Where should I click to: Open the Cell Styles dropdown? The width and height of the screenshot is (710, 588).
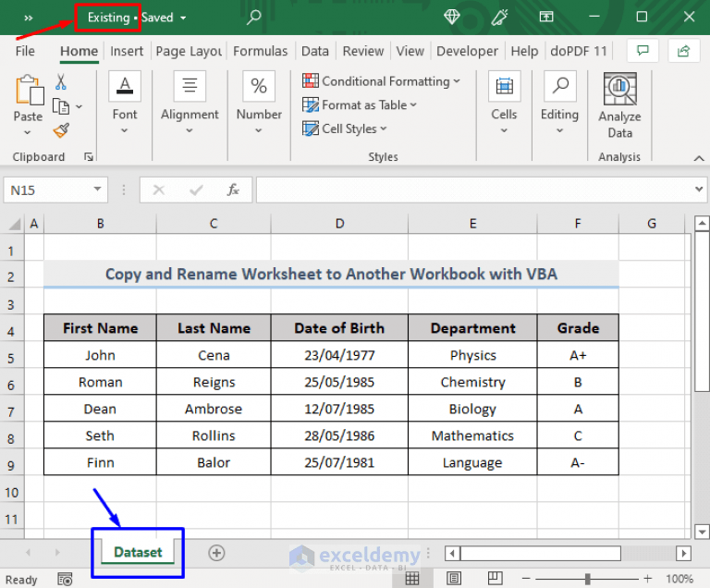click(x=345, y=129)
